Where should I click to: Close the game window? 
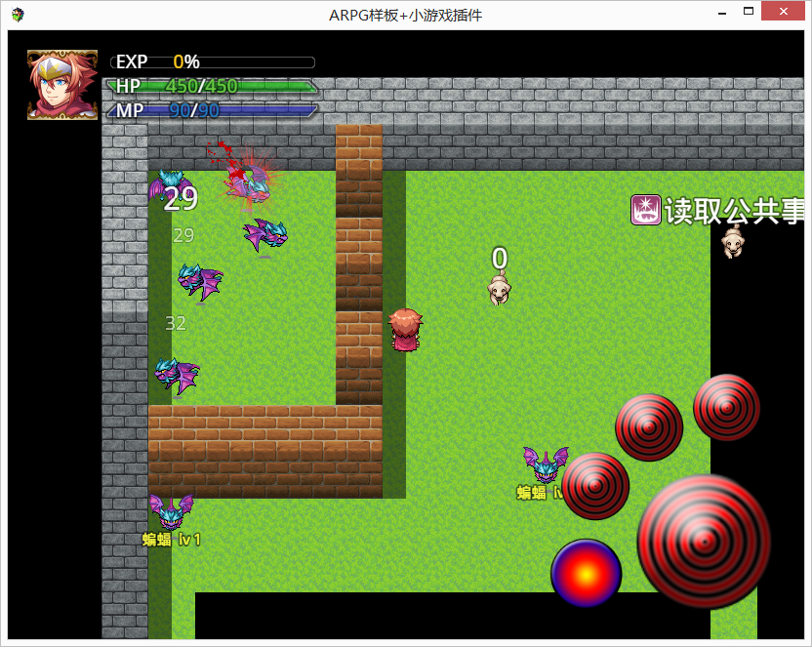coord(783,11)
